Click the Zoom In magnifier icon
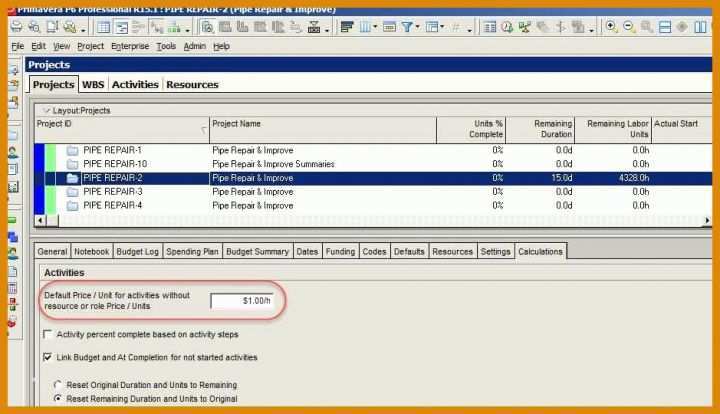Image resolution: width=720 pixels, height=414 pixels. tap(611, 27)
